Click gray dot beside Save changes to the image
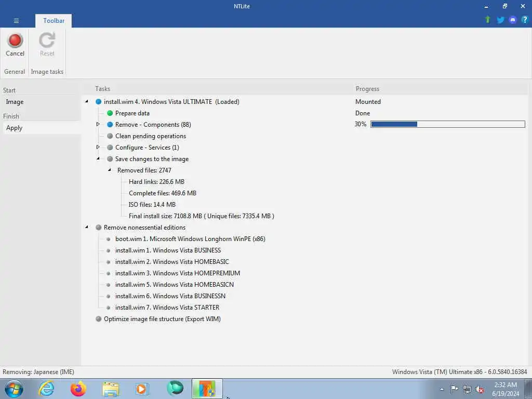Screen dimensions: 532x399 point(110,159)
